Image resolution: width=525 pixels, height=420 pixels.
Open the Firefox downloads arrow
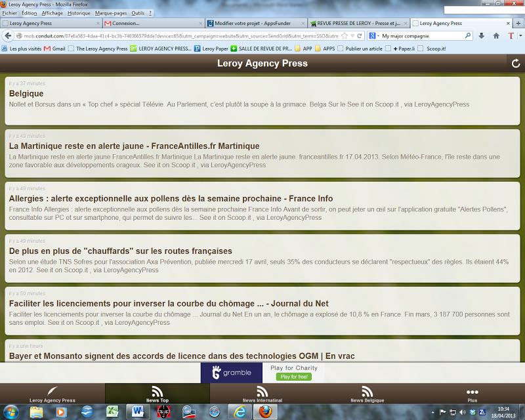[482, 36]
